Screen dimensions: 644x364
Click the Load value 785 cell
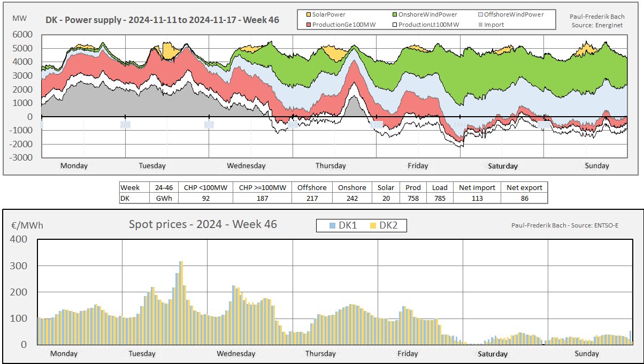tap(439, 198)
